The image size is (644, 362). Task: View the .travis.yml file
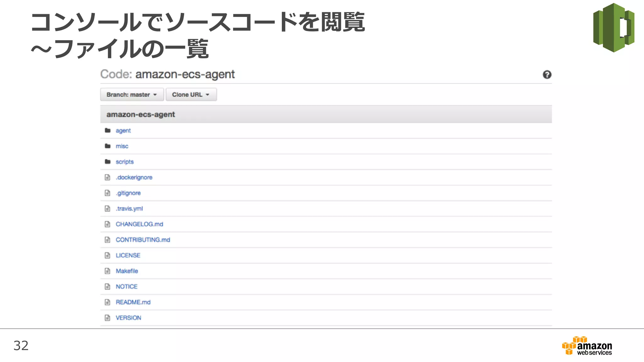click(x=129, y=208)
